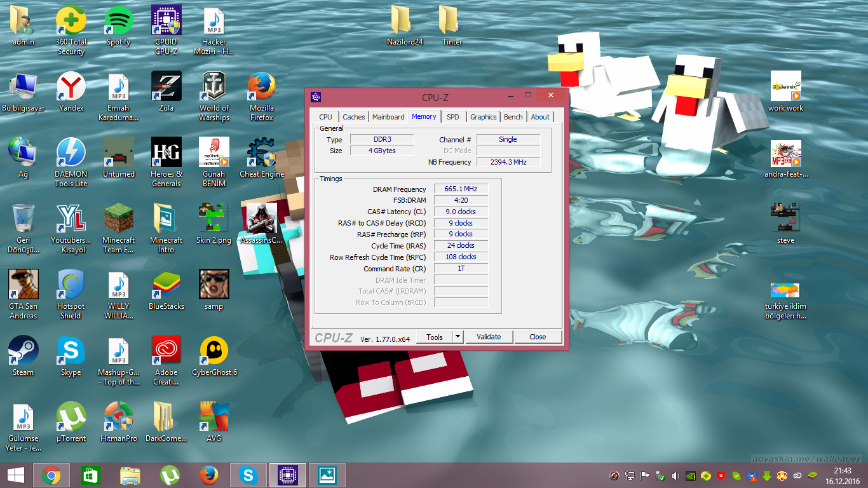Launch CPUID CPU-Z desktop icon

[x=166, y=22]
